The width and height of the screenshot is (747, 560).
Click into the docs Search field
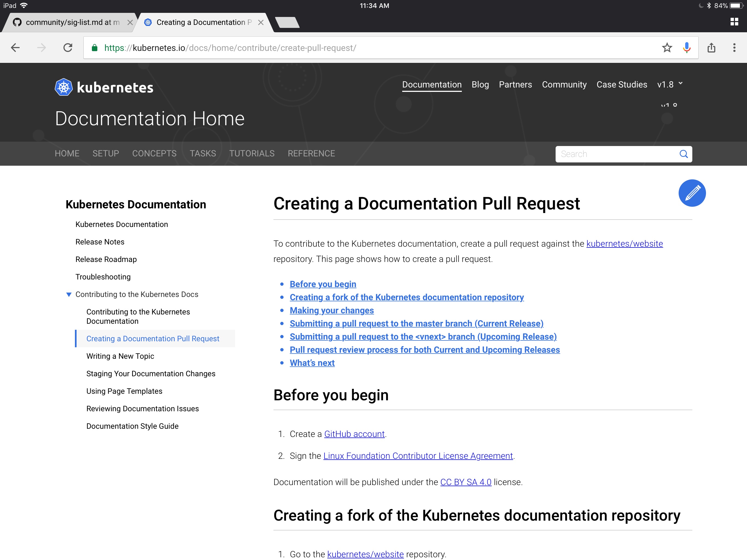point(623,154)
